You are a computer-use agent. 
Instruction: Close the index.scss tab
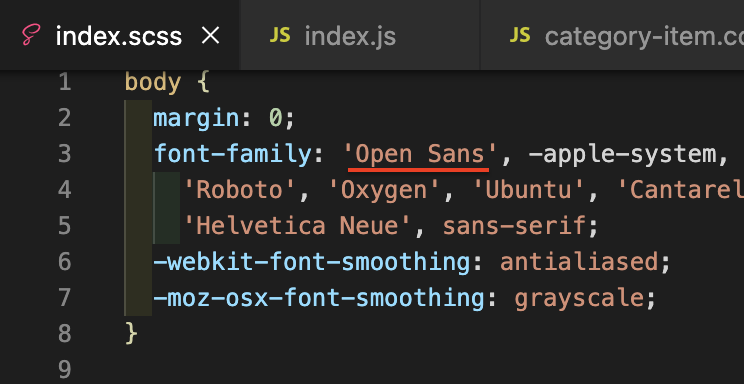pos(210,36)
